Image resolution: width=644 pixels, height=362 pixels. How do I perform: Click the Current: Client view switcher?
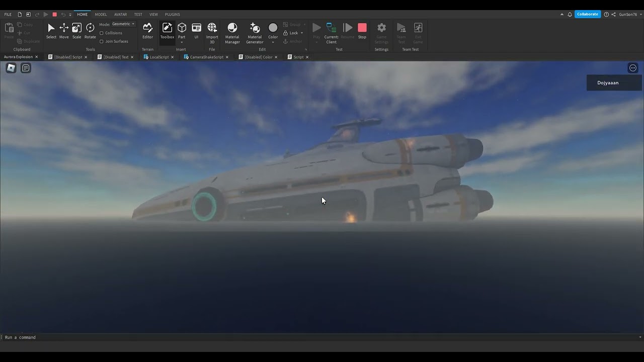pyautogui.click(x=331, y=33)
